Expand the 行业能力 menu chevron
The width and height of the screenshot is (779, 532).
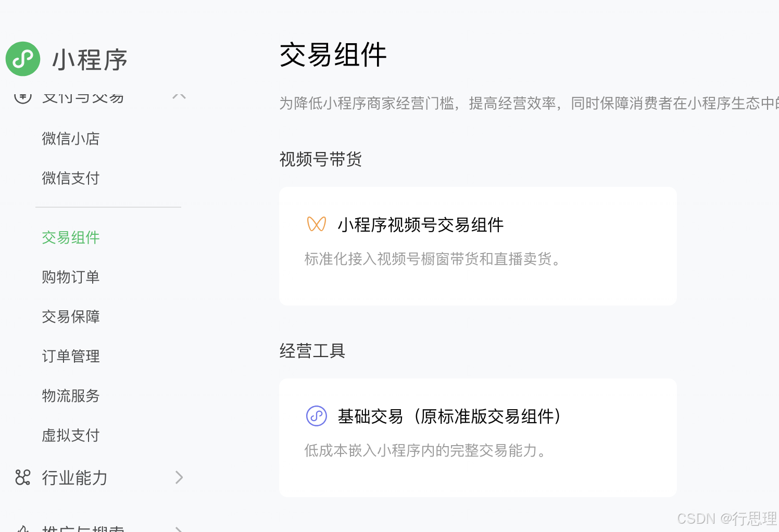tap(179, 477)
